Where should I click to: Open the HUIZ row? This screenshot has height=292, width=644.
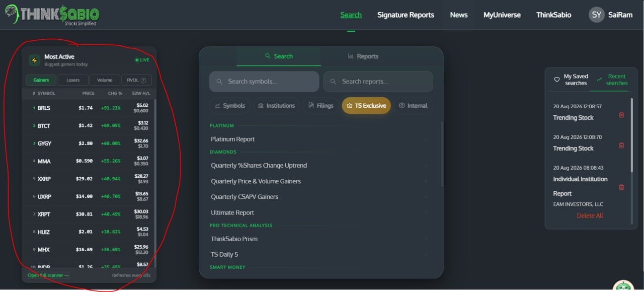(89, 232)
